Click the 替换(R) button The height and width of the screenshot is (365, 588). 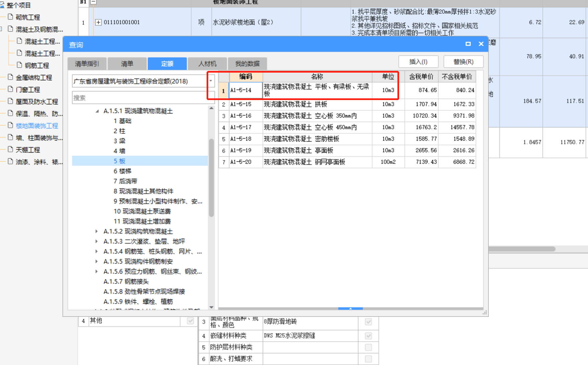pyautogui.click(x=463, y=62)
